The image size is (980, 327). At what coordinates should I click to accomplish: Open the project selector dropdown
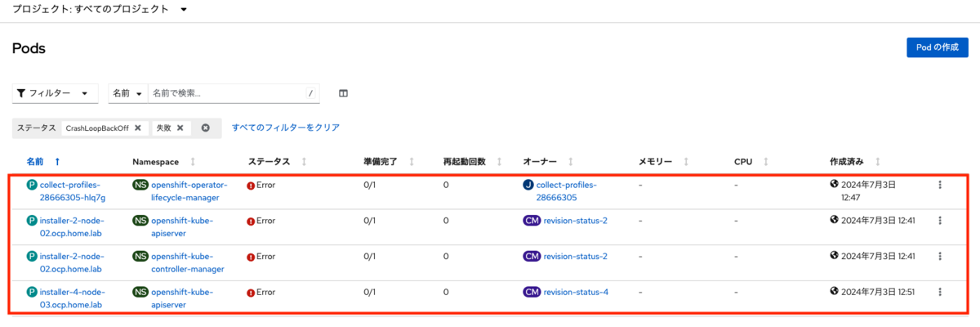[100, 9]
